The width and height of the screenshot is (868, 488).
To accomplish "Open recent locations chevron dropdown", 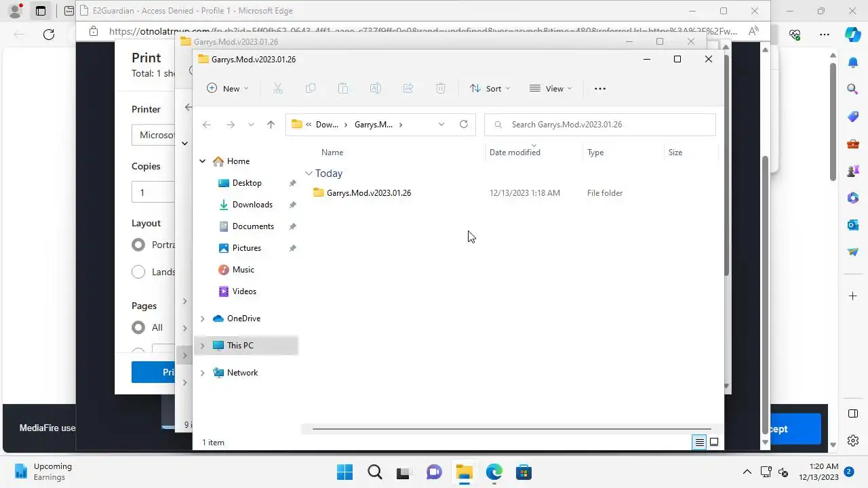I will pyautogui.click(x=252, y=125).
